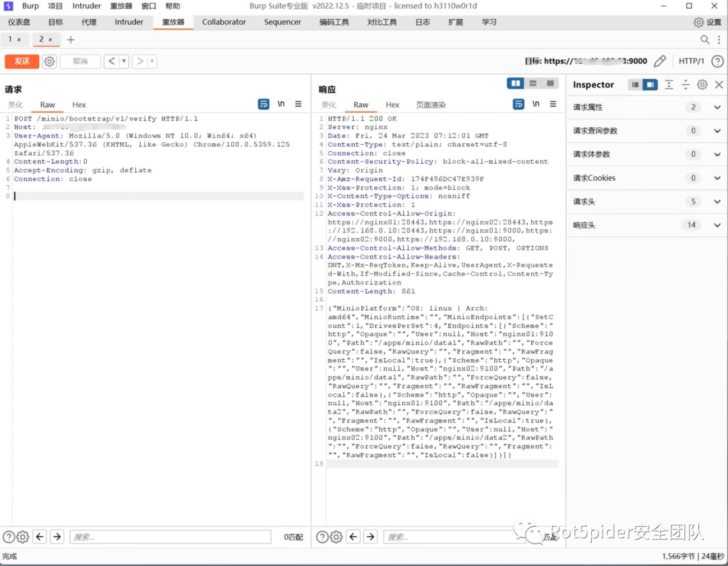Open help for the response search bar

(322, 537)
